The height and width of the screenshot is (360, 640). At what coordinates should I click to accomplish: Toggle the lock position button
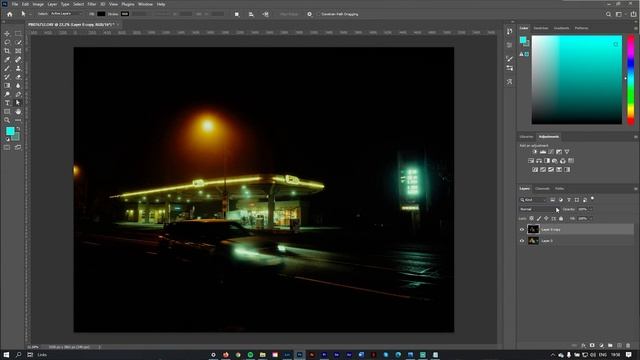(546, 219)
